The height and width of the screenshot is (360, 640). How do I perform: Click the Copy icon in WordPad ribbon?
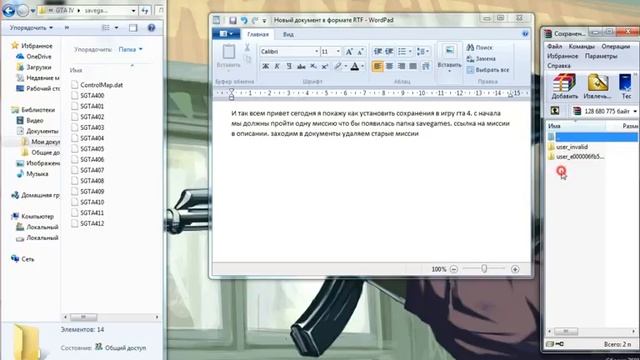(x=247, y=60)
